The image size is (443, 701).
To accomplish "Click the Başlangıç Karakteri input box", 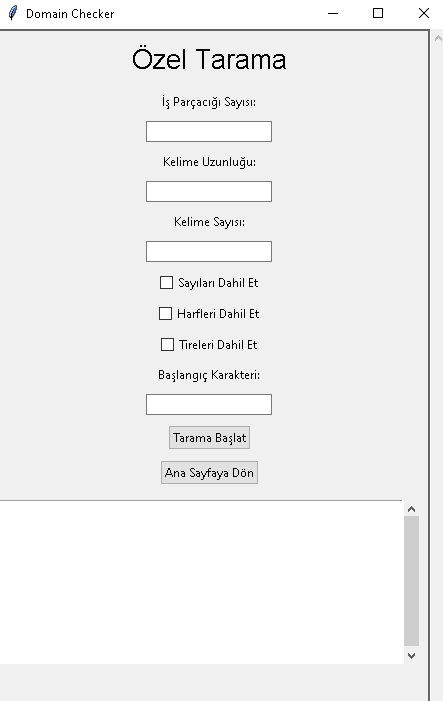I will [x=209, y=404].
